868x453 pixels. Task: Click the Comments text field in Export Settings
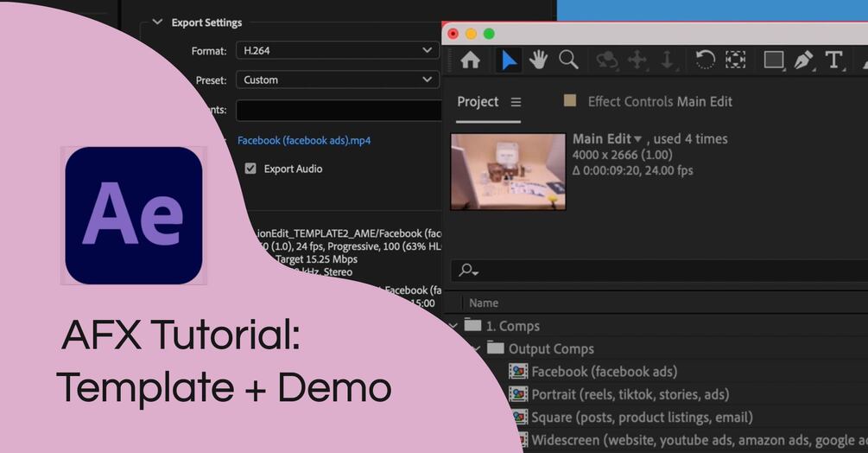pyautogui.click(x=339, y=110)
